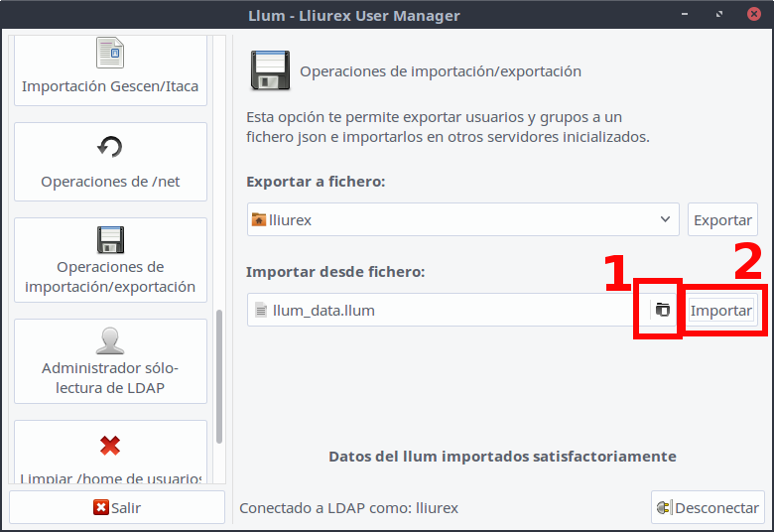774x532 pixels.
Task: Disconnect from LDAP using the Desconectar button
Action: (708, 507)
